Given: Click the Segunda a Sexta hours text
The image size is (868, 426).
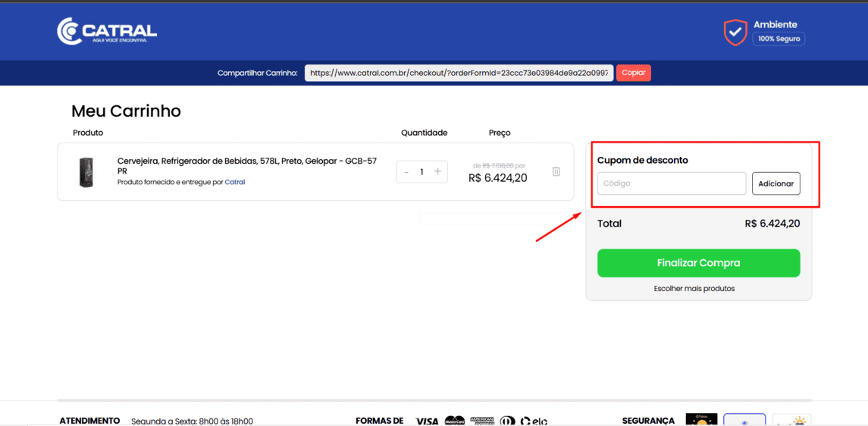Looking at the screenshot, I should (192, 421).
